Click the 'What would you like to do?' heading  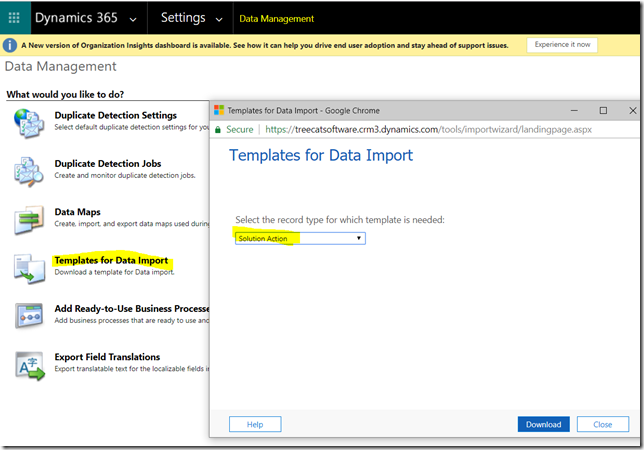click(x=65, y=94)
